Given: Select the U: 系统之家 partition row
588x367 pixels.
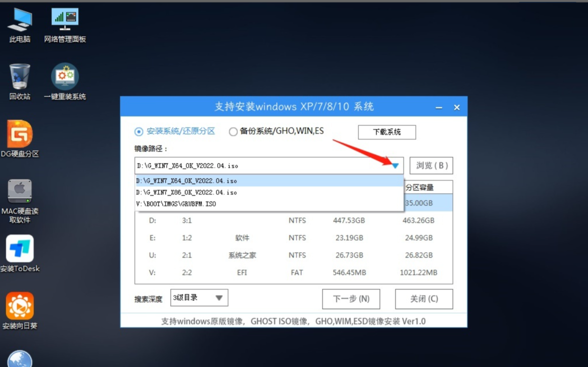Looking at the screenshot, I should [x=294, y=255].
